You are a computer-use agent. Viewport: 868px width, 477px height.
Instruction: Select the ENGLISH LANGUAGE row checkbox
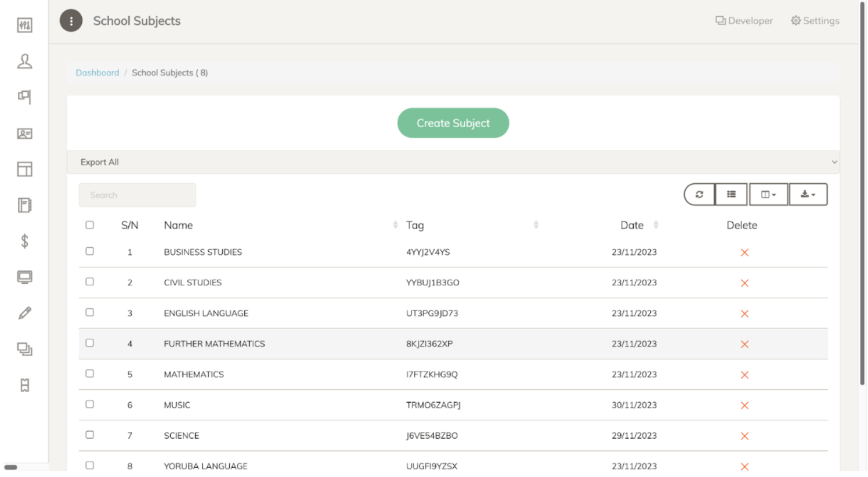point(89,312)
